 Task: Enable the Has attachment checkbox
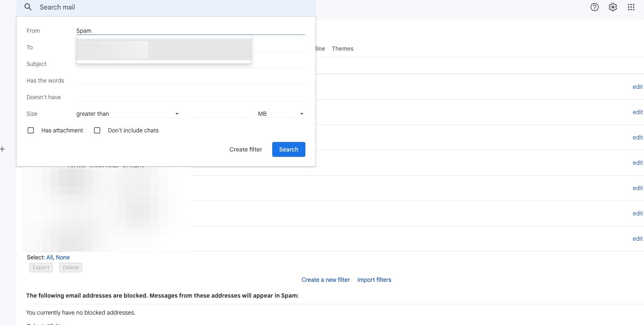[31, 130]
